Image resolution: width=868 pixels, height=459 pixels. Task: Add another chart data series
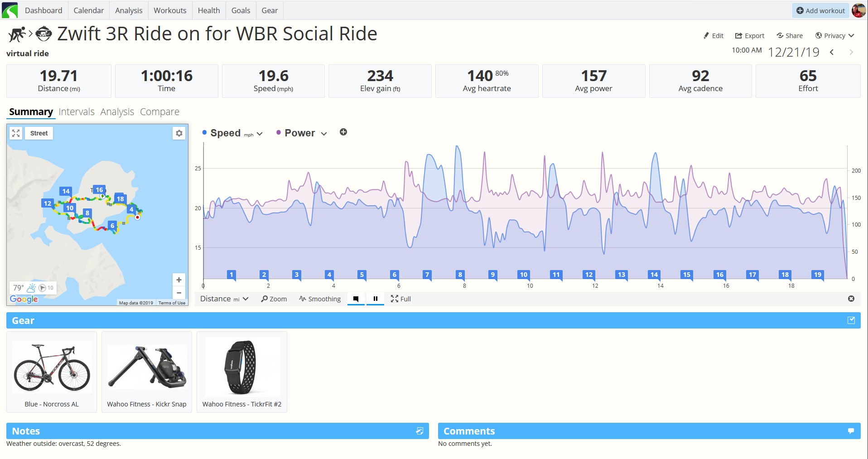(x=343, y=132)
